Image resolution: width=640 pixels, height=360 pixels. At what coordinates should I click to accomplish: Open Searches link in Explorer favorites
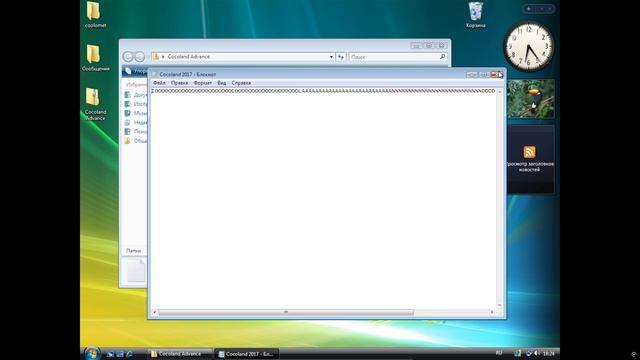136,131
